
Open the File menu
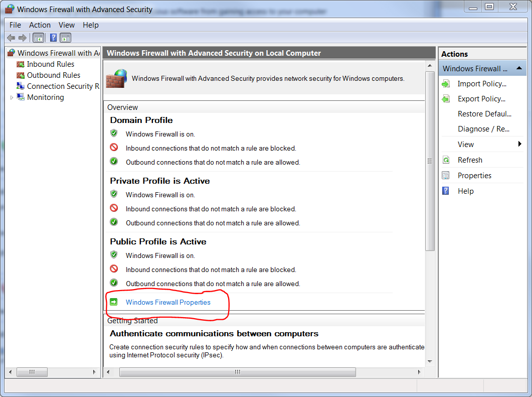tap(15, 25)
